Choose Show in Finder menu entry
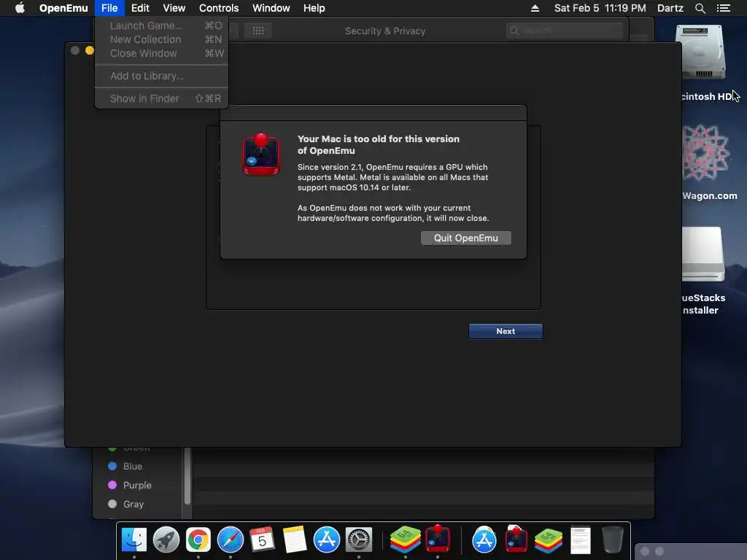The height and width of the screenshot is (560, 747). click(x=161, y=98)
